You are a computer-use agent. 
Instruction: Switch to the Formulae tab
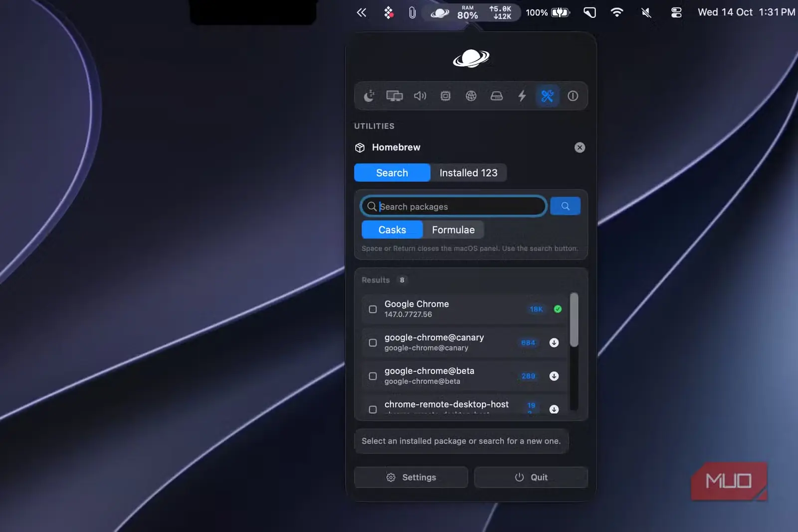(x=453, y=230)
